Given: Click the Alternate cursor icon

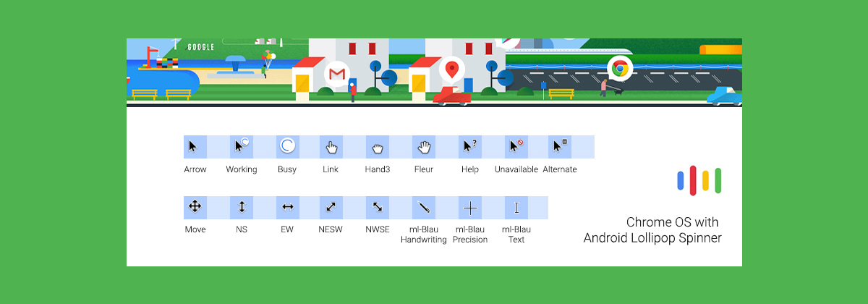Looking at the screenshot, I should (x=560, y=147).
